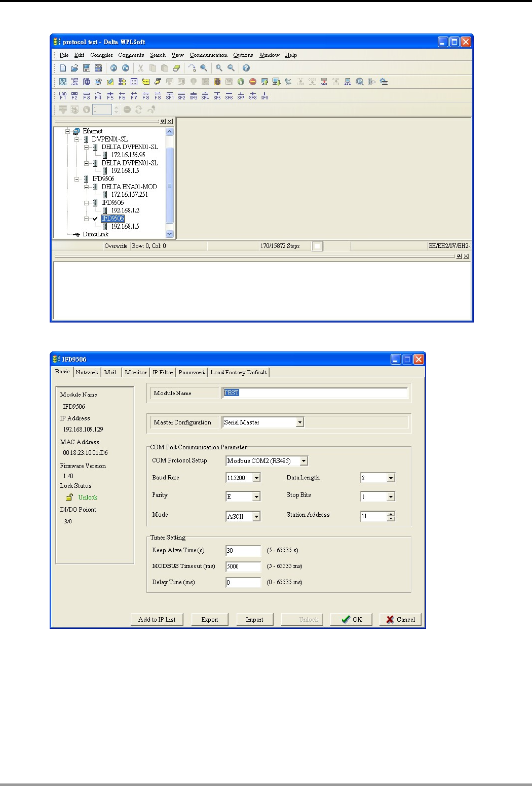The image size is (532, 786).
Task: Open the Baud Rate dropdown
Action: point(256,478)
